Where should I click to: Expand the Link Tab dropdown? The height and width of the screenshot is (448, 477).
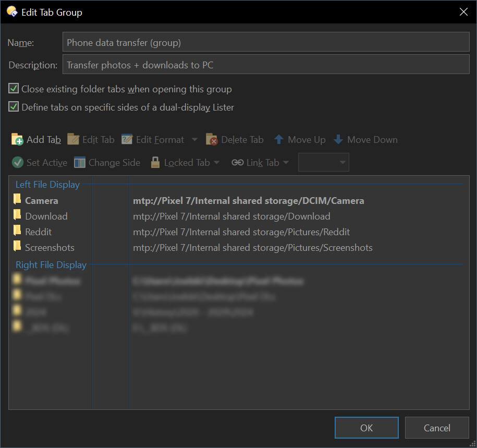point(286,163)
